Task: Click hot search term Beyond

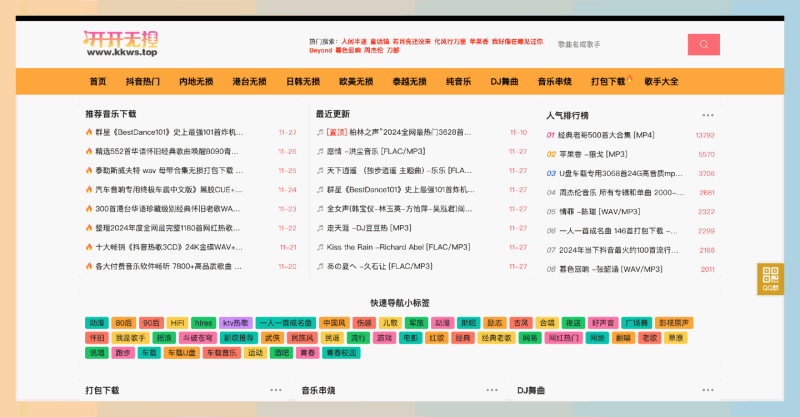Action: coord(320,51)
